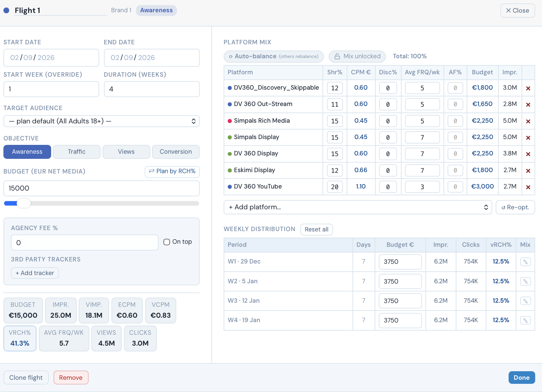This screenshot has width=542, height=392.
Task: Delete the Simpals Display platform row
Action: click(528, 138)
